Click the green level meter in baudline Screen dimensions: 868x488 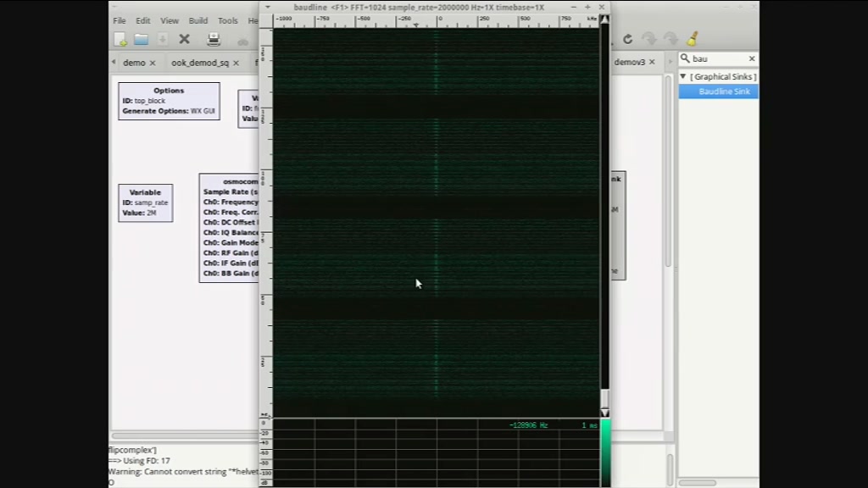coord(605,452)
